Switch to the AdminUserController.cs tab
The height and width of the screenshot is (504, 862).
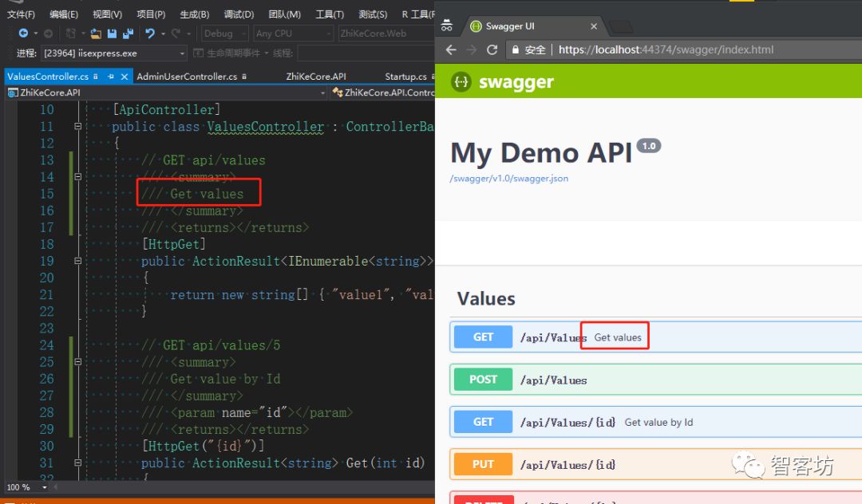(187, 77)
